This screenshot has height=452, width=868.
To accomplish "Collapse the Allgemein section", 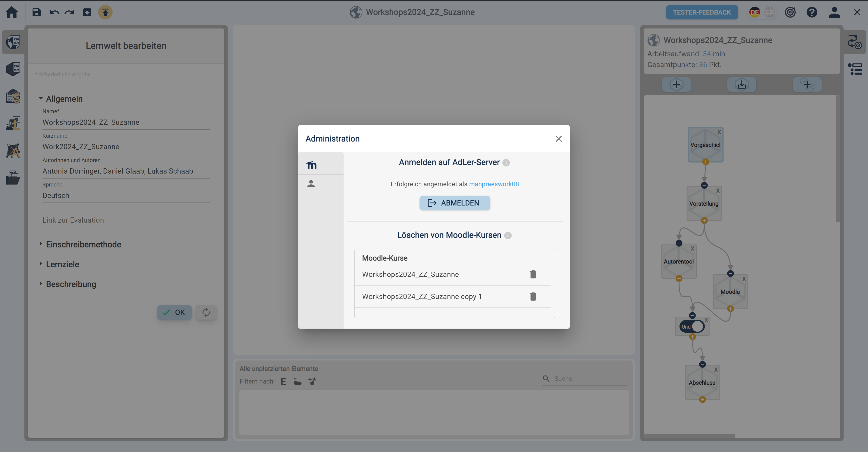I will point(64,99).
